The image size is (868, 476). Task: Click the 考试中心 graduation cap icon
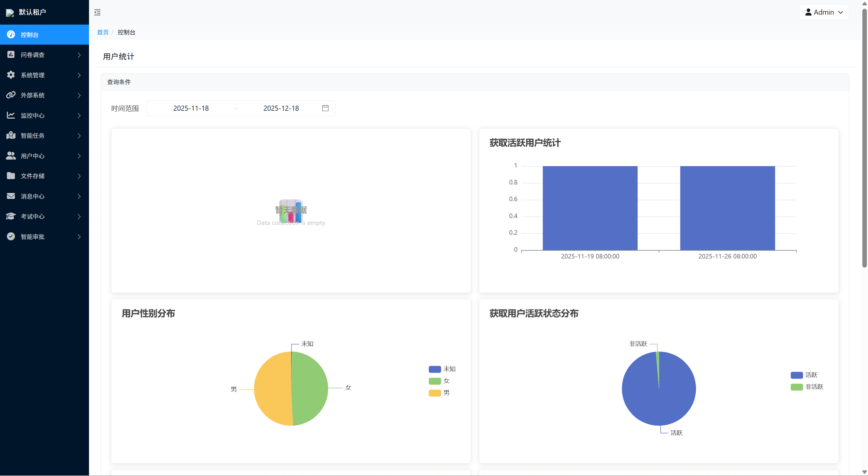[11, 216]
